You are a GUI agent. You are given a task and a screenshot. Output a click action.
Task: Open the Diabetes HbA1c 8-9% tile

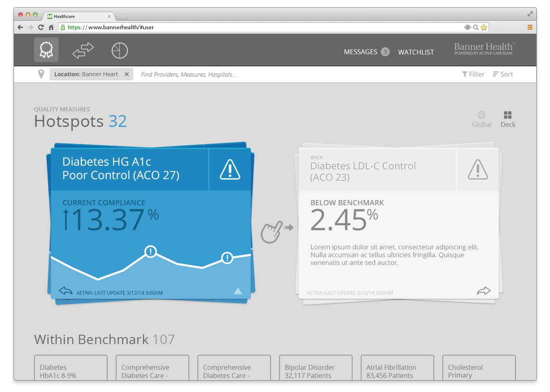click(x=71, y=368)
